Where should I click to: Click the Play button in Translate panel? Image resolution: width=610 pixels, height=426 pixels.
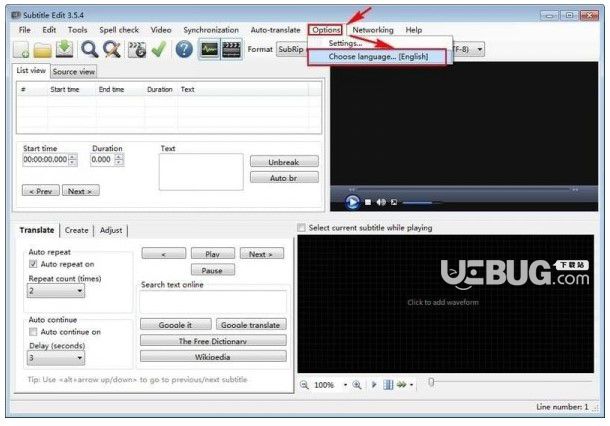coord(213,254)
